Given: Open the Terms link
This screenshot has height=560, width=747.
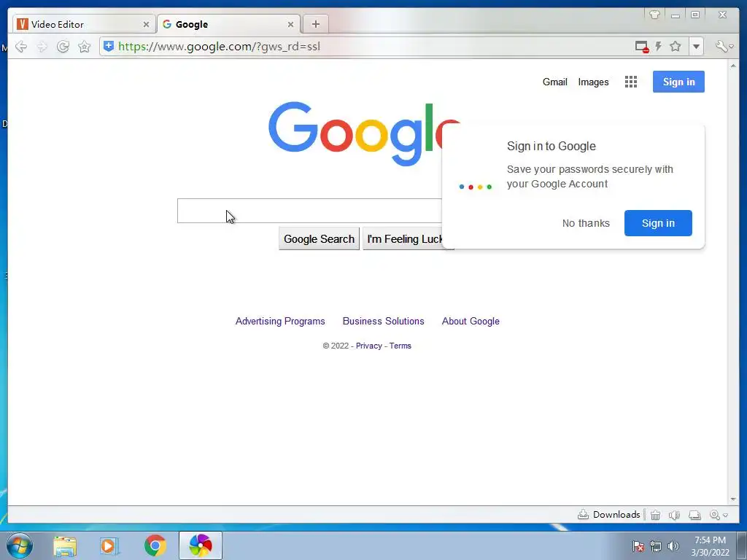Looking at the screenshot, I should tap(400, 346).
